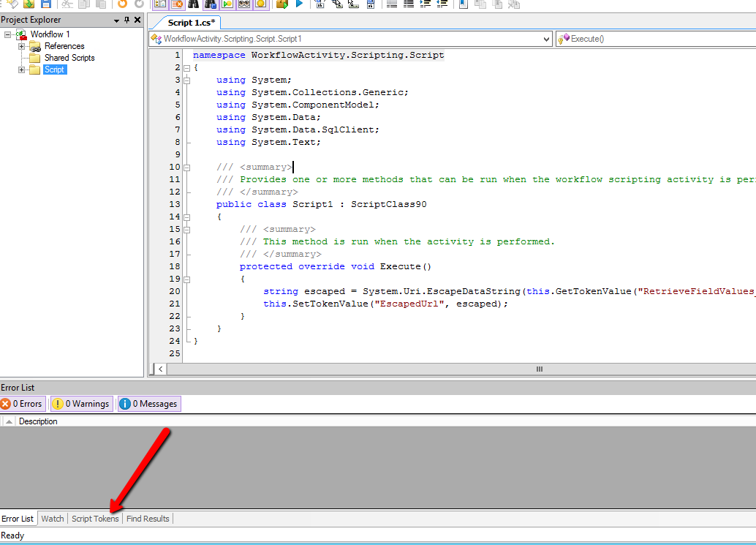Click the Description column header
The height and width of the screenshot is (545, 756).
tap(38, 421)
